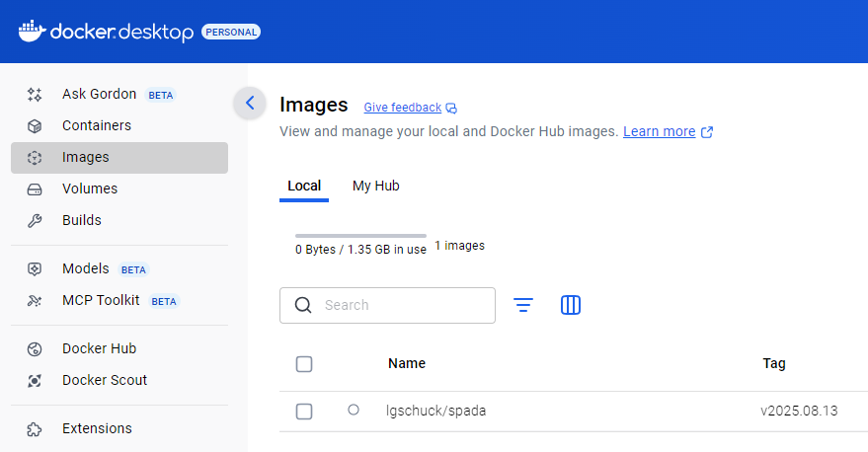Tick the select-all images checkbox
The height and width of the screenshot is (452, 868).
(304, 364)
